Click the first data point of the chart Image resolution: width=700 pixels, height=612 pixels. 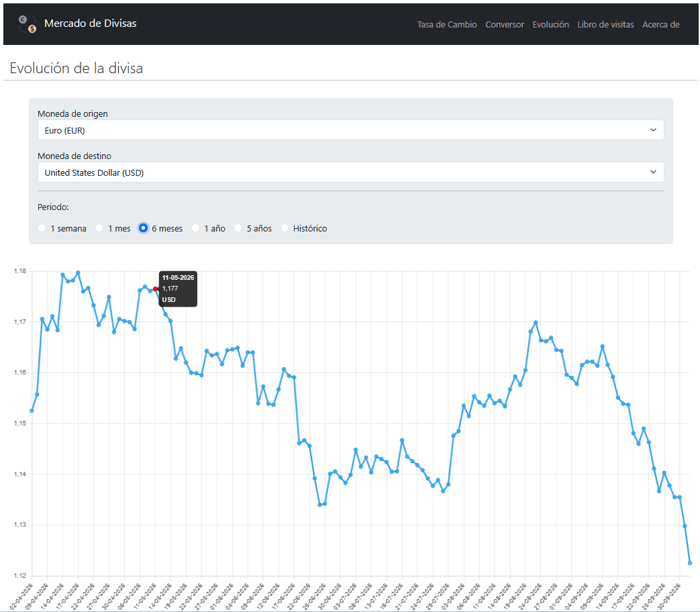(32, 411)
